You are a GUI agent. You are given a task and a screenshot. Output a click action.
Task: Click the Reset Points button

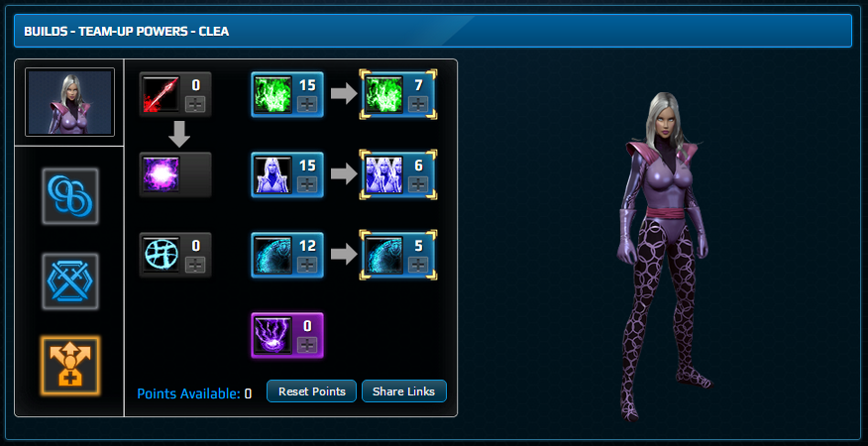click(312, 391)
